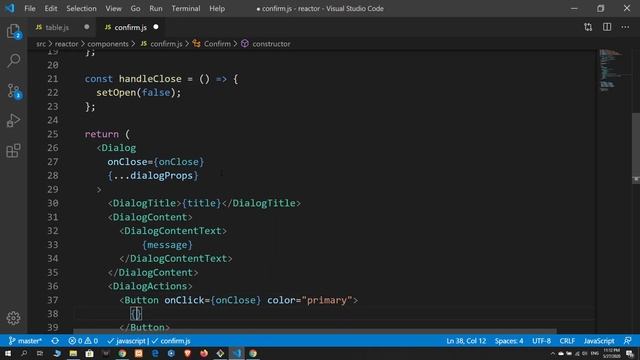Screen dimensions: 640x360
Task: Open the Selection menu
Action: [x=81, y=8]
